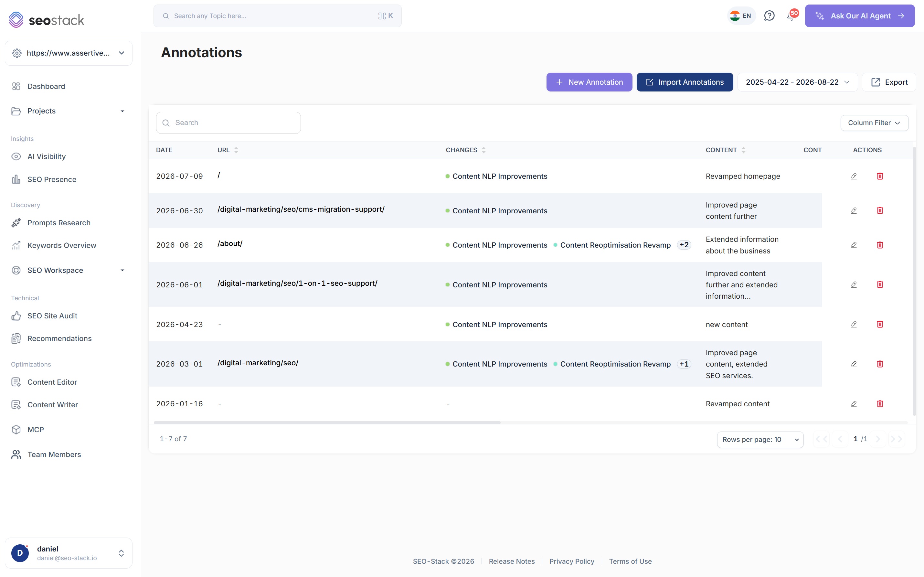This screenshot has height=577, width=924.
Task: Go to first page double arrow
Action: (821, 439)
